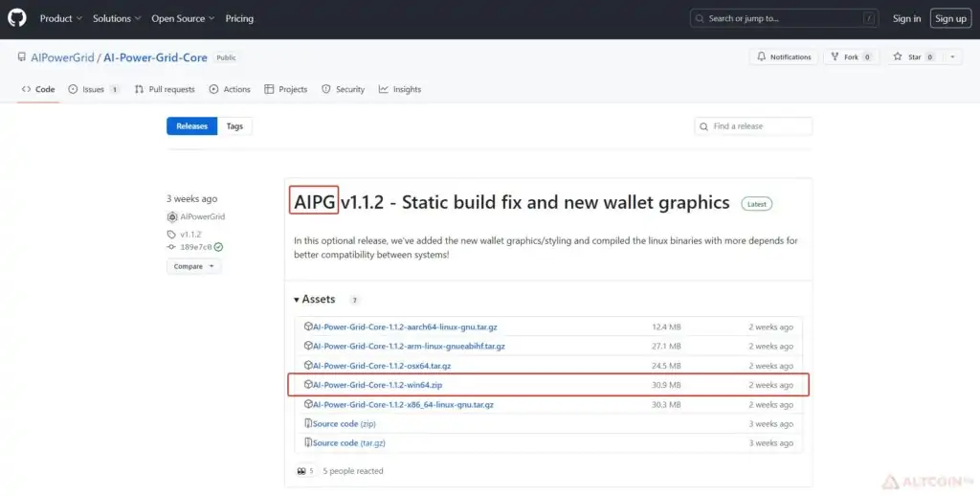Open commit 189e7c0
The image size is (980, 496).
point(195,247)
